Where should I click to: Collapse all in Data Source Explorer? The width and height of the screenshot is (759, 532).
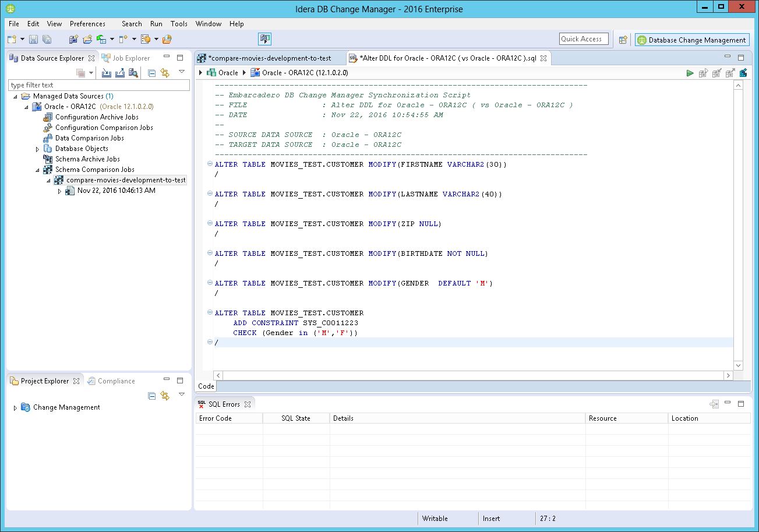[x=152, y=73]
